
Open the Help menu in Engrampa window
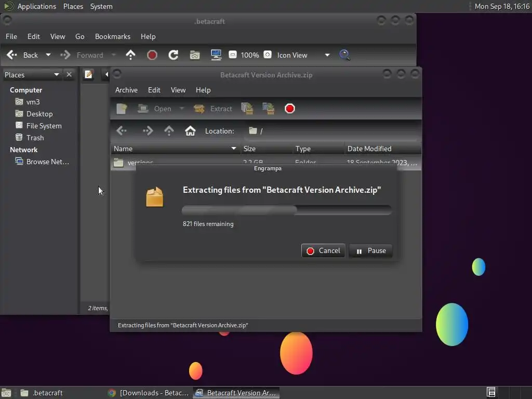tap(203, 90)
